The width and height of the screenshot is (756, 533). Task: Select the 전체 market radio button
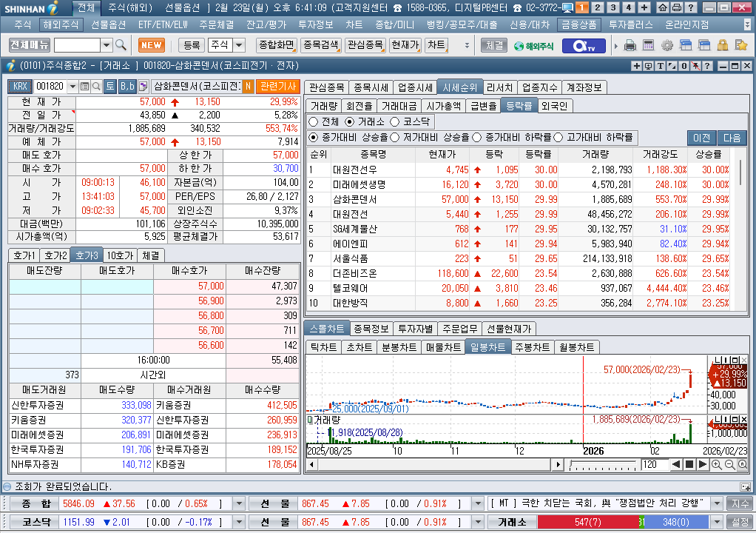pyautogui.click(x=314, y=122)
